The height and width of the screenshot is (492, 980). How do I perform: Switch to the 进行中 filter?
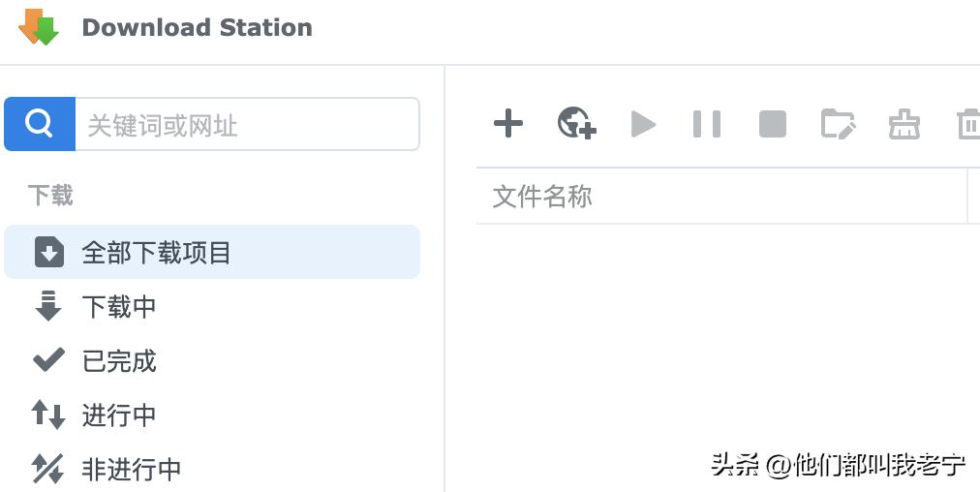pyautogui.click(x=119, y=415)
